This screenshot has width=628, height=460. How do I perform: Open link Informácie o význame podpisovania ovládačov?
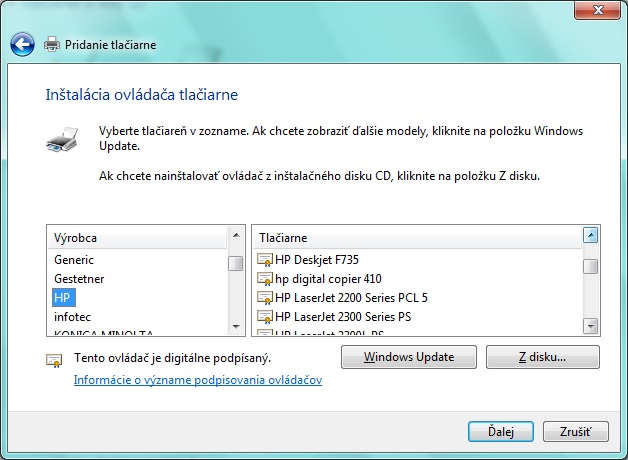point(198,380)
